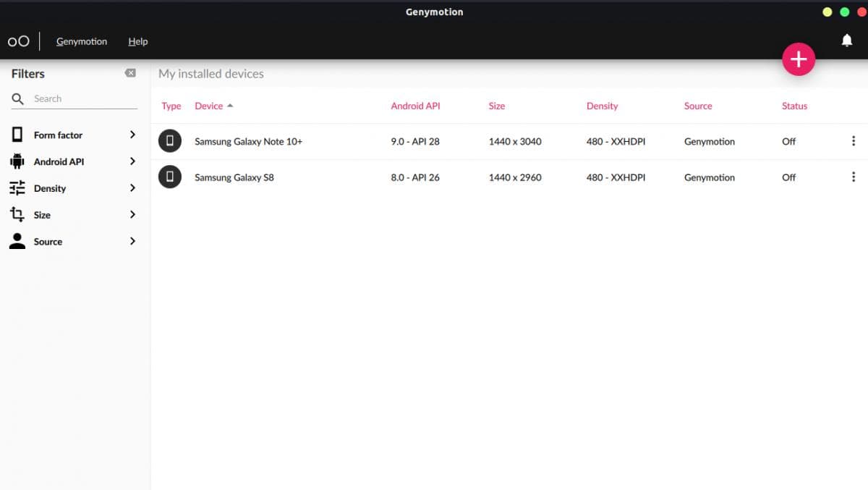Open the Help menu

click(138, 41)
